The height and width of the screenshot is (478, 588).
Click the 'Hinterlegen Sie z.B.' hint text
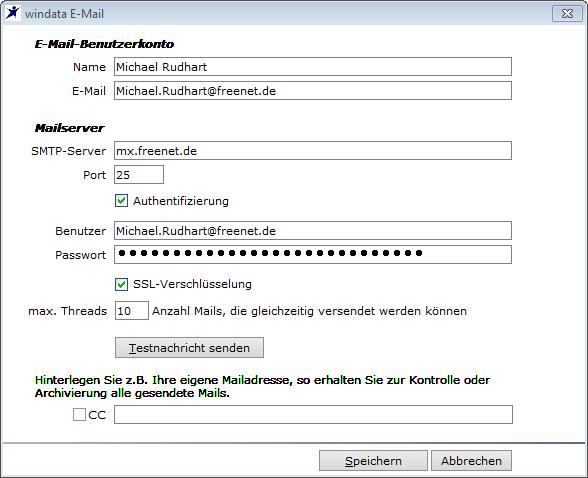click(262, 387)
